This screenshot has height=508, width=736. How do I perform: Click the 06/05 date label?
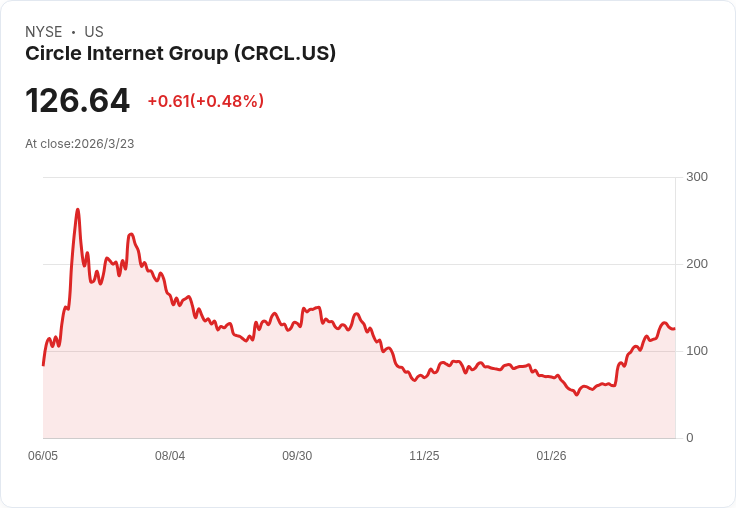coord(43,455)
